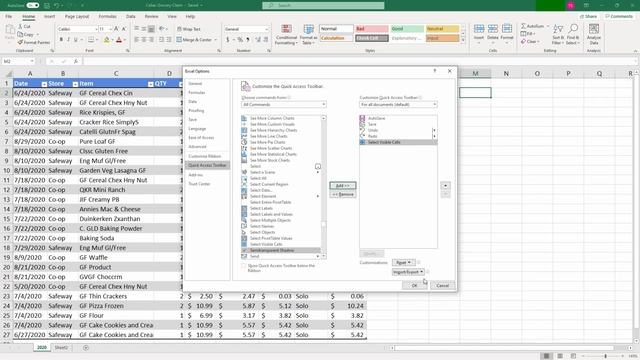Viewport: 640px width, 360px height.
Task: Click the Share button
Action: pos(589,16)
